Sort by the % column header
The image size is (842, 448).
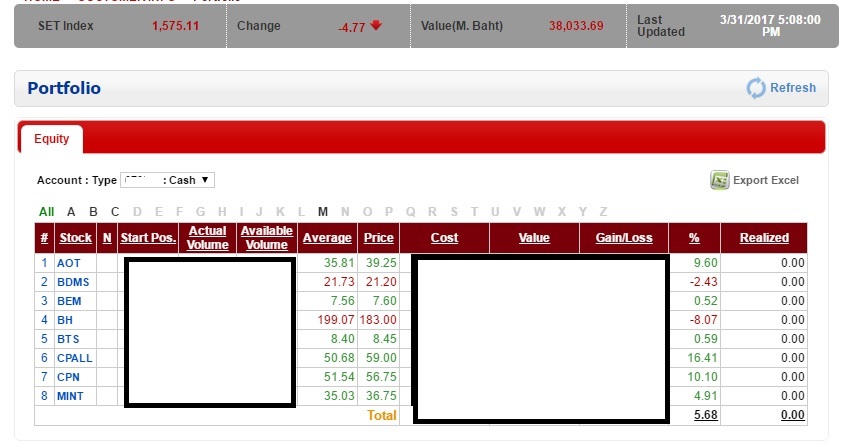click(694, 238)
